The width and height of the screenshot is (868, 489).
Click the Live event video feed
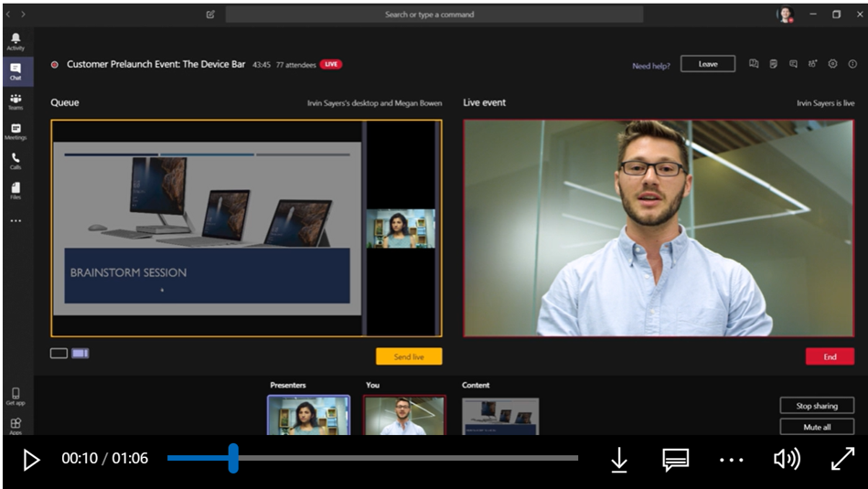[x=659, y=229]
